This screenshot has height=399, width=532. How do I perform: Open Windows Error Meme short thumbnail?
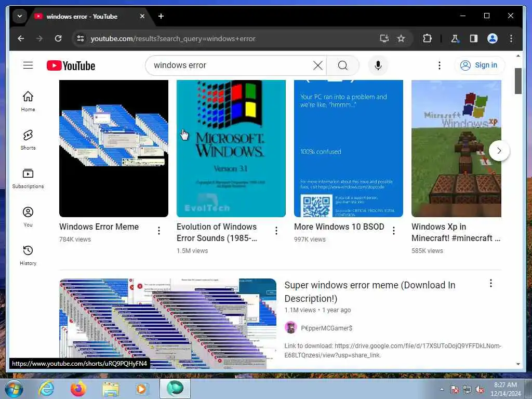[114, 148]
